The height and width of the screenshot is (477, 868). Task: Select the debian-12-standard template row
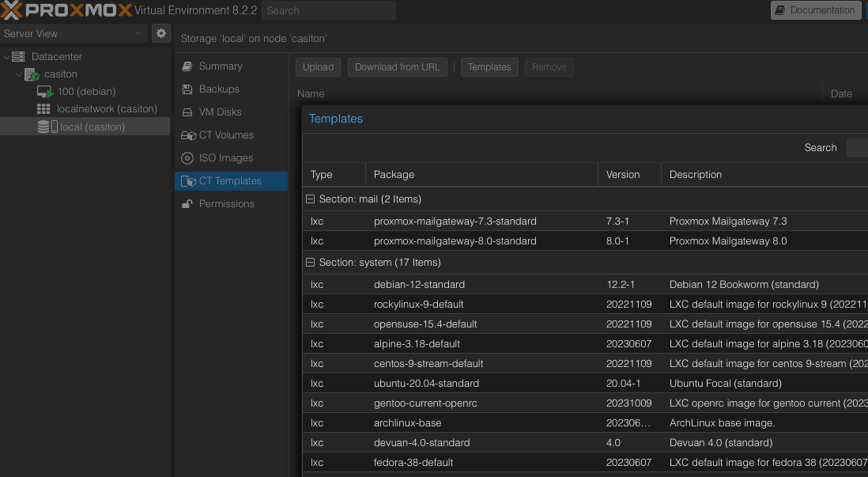point(419,285)
